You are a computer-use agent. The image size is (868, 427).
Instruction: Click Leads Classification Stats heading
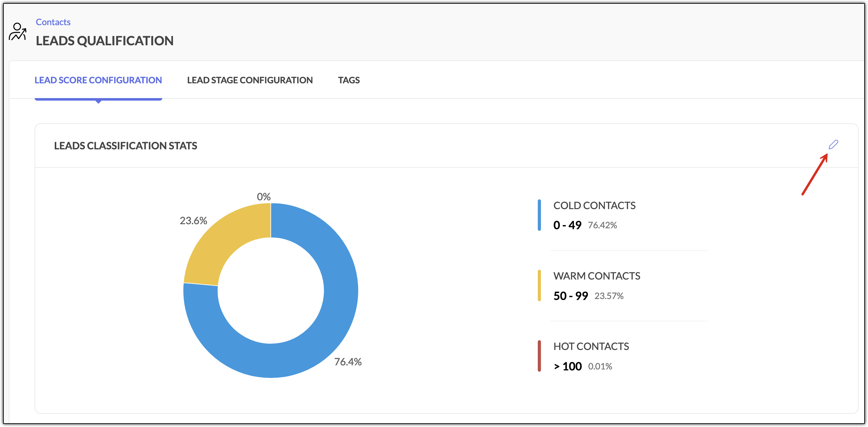(125, 146)
